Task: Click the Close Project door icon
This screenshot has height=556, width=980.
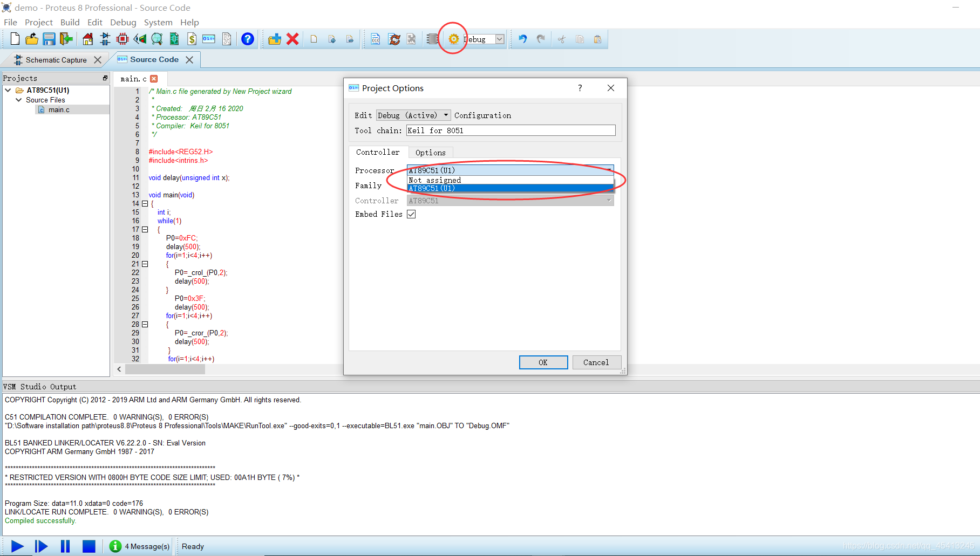Action: [66, 39]
